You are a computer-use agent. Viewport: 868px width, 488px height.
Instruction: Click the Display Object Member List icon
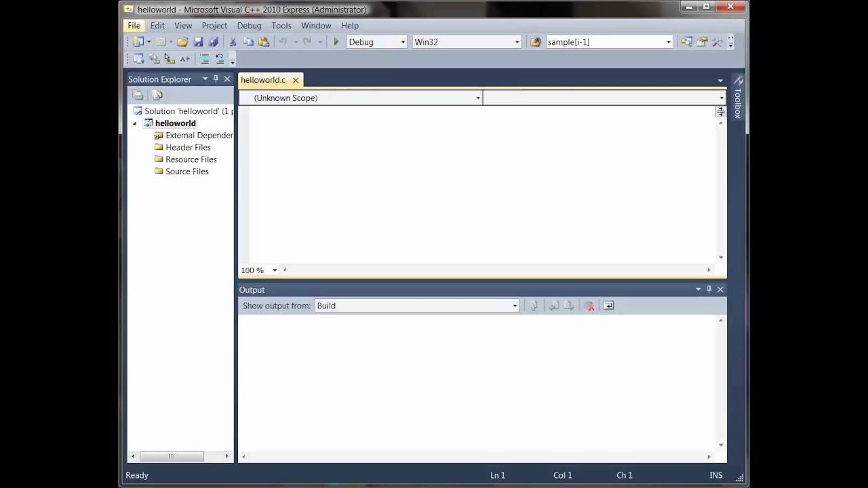138,59
